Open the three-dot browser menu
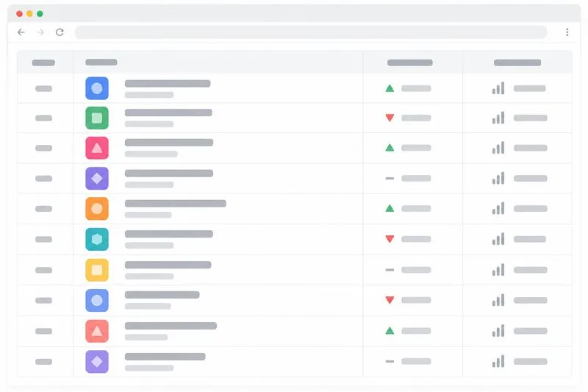Viewport: 588px width, 392px height. (x=567, y=32)
